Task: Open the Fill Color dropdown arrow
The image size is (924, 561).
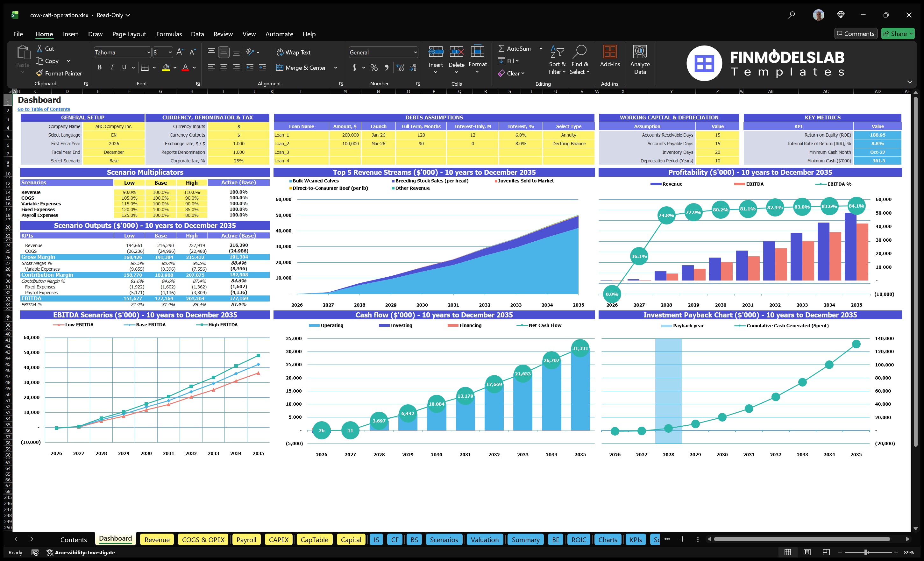Action: point(174,68)
